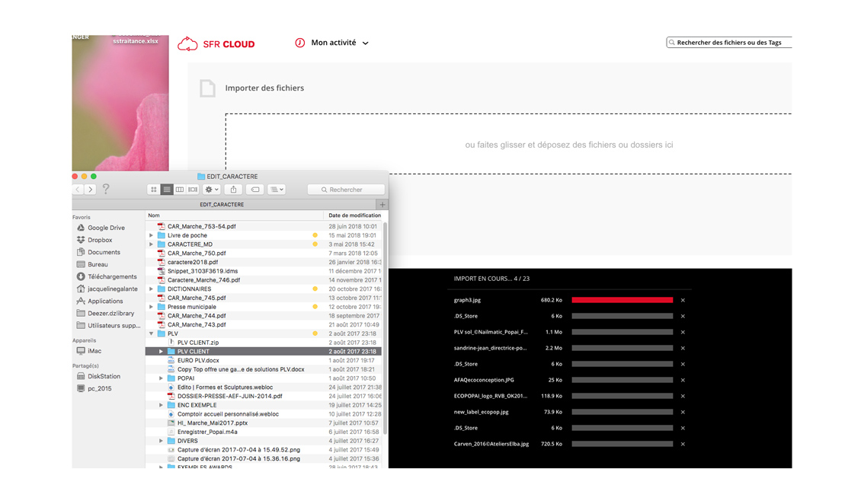864x504 pixels.
Task: Cancel the PLV sol_©Nailmatic_Popai upload
Action: [x=683, y=332]
